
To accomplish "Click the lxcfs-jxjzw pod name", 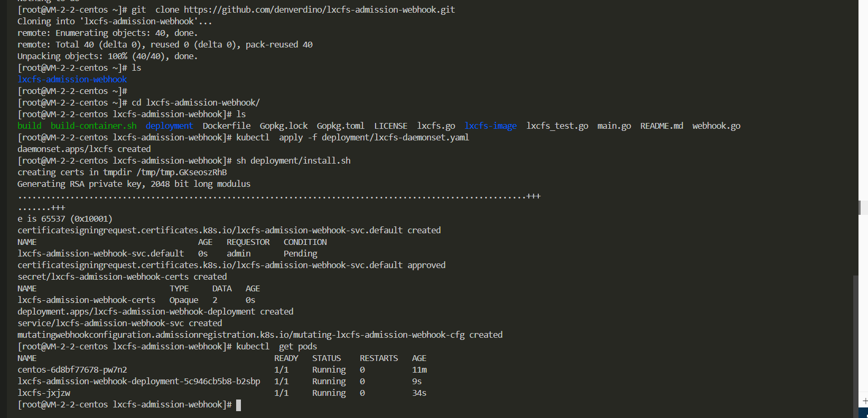I will [x=44, y=393].
